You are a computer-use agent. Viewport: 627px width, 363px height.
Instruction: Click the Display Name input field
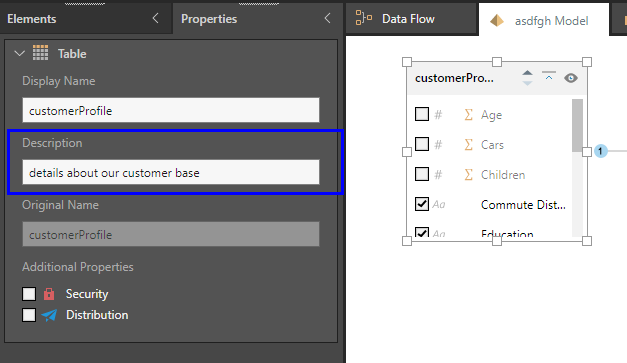pyautogui.click(x=171, y=110)
